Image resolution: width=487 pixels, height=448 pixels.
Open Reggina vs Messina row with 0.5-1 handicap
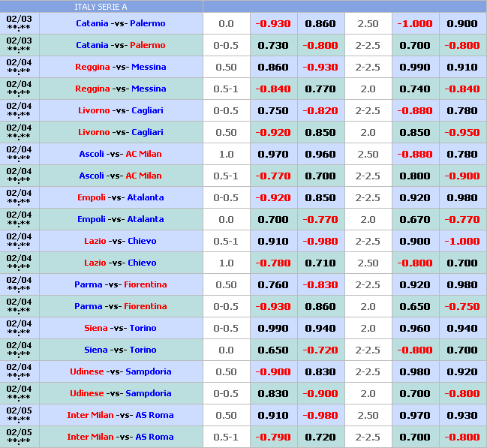coord(120,89)
